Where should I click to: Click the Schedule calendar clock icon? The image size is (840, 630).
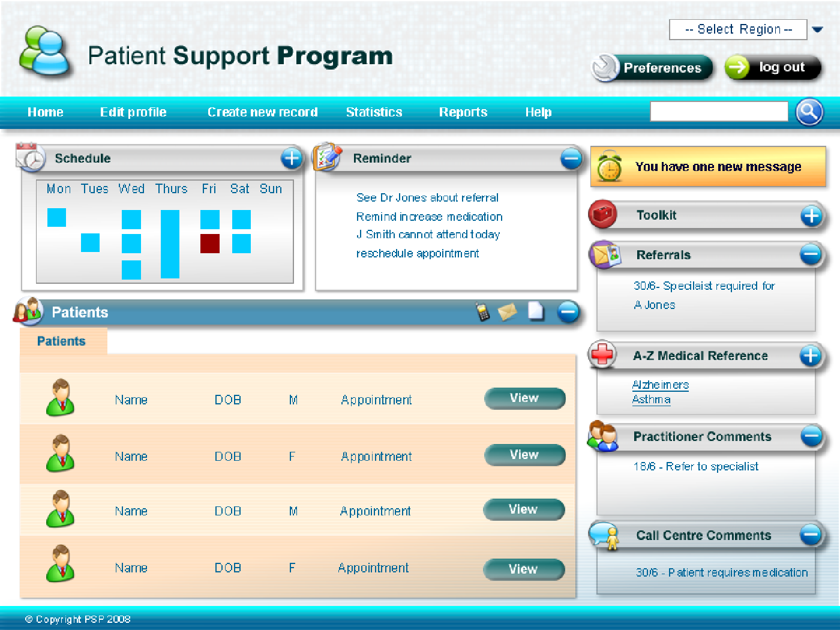(x=31, y=157)
